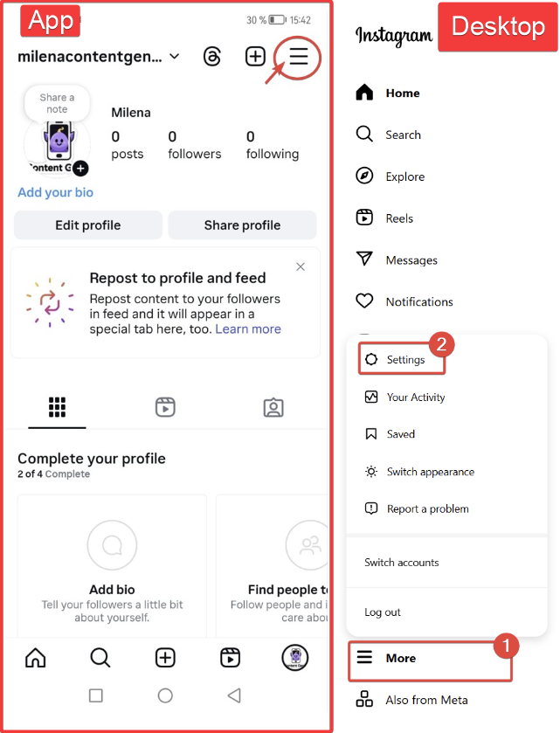Click the Edit profile button
The image size is (560, 733).
[88, 225]
